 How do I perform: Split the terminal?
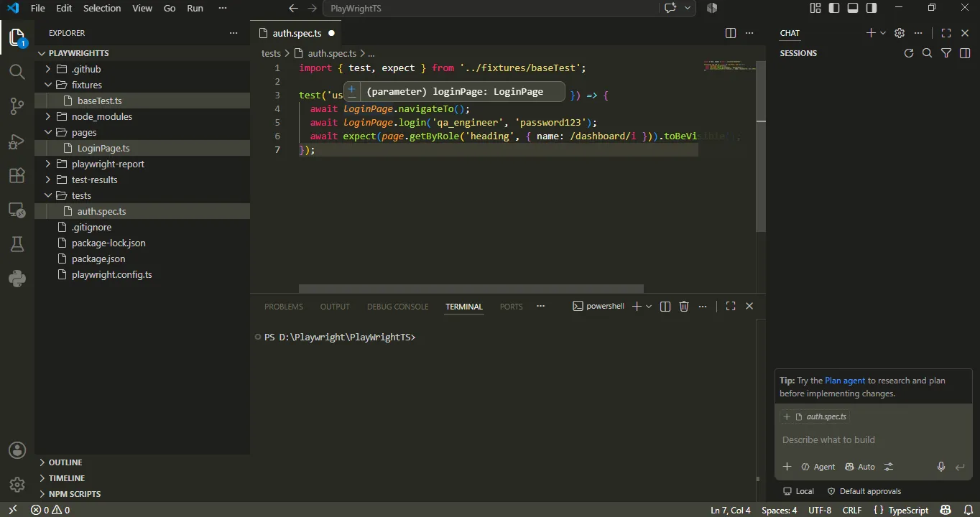point(665,306)
